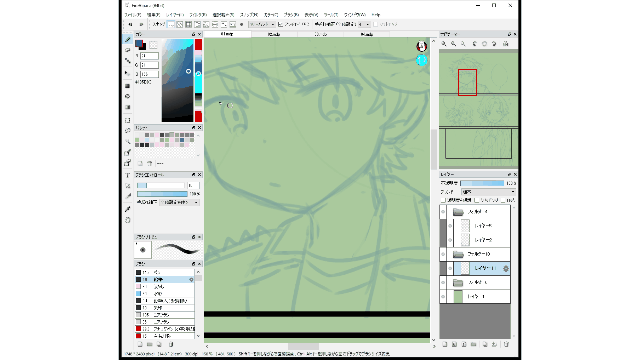
Task: Enable circle snap
Action: pos(215,24)
